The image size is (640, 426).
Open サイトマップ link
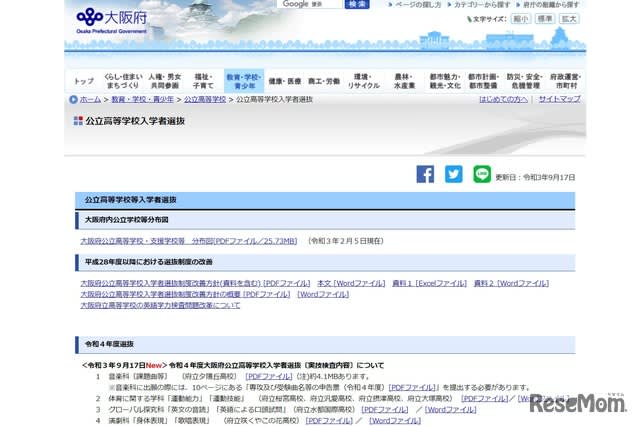click(x=559, y=99)
